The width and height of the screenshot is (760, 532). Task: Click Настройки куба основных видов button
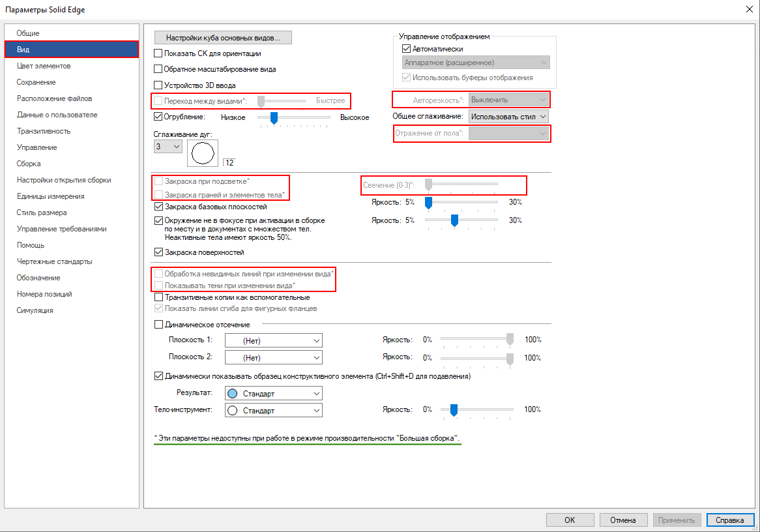(223, 38)
